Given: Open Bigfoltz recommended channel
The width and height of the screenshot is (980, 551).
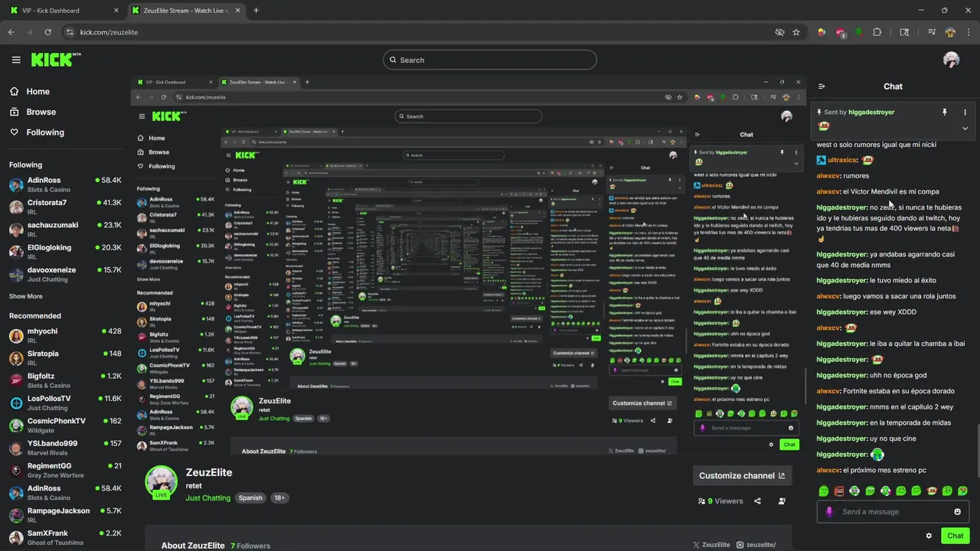Looking at the screenshot, I should click(65, 380).
